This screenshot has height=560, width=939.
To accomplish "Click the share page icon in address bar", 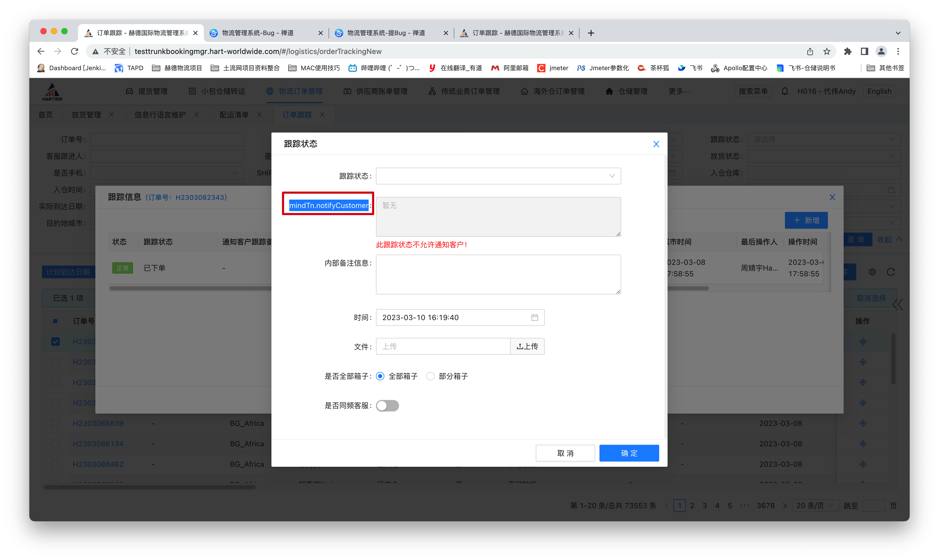I will tap(810, 51).
